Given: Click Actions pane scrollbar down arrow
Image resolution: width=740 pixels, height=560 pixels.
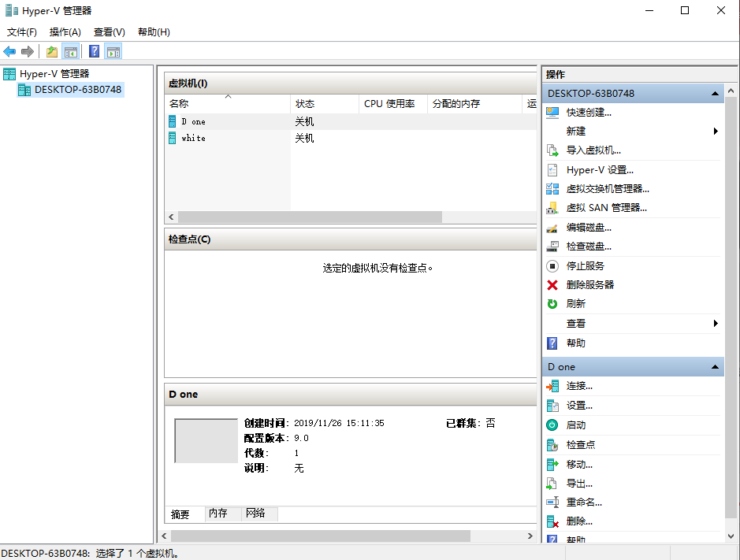Looking at the screenshot, I should click(731, 536).
